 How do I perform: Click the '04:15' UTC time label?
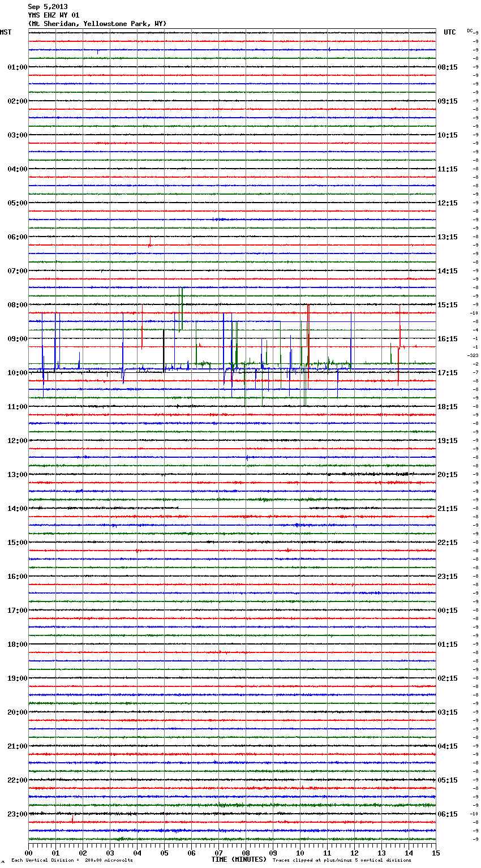(x=448, y=746)
